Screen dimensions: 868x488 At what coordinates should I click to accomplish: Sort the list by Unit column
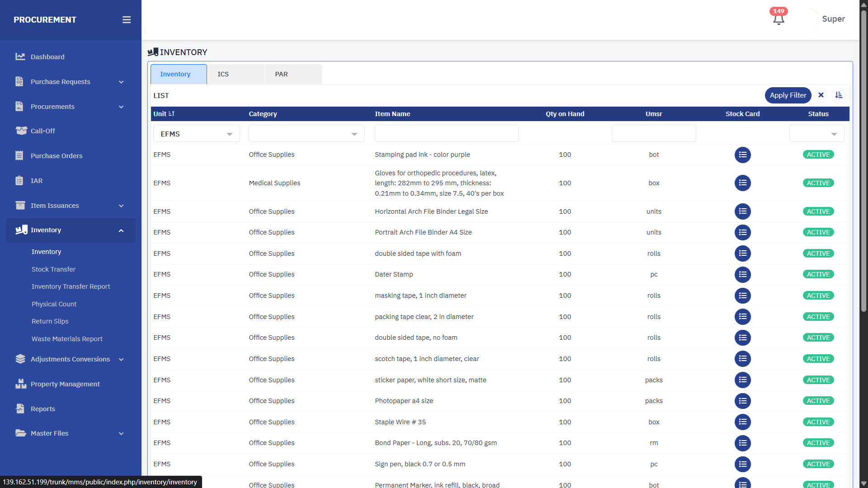click(164, 114)
